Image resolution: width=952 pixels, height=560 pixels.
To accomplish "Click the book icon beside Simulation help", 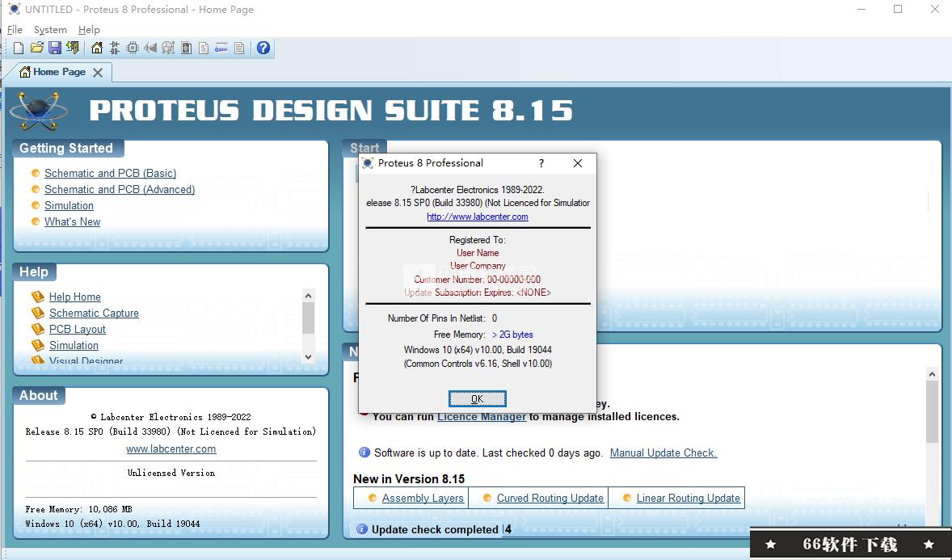I will (x=38, y=345).
